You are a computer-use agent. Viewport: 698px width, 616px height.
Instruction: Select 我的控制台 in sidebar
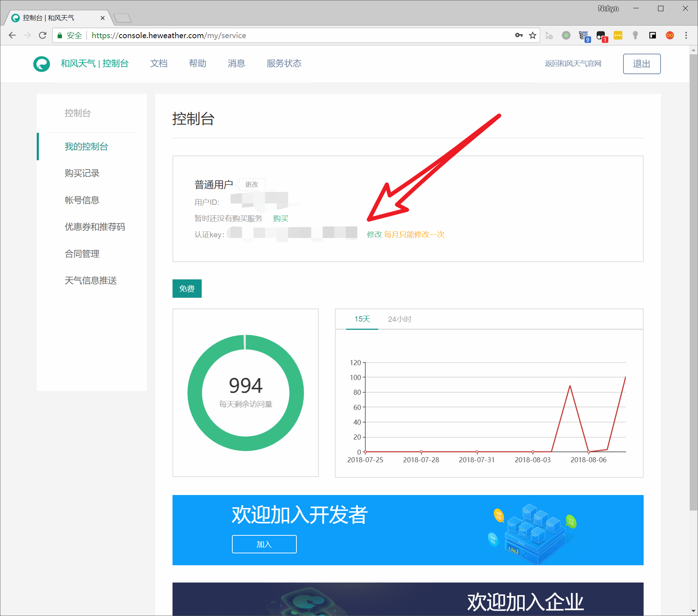pos(86,147)
